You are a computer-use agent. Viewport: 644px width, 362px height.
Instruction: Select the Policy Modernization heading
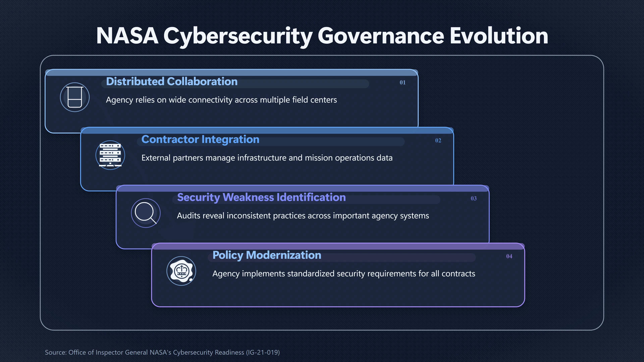267,255
